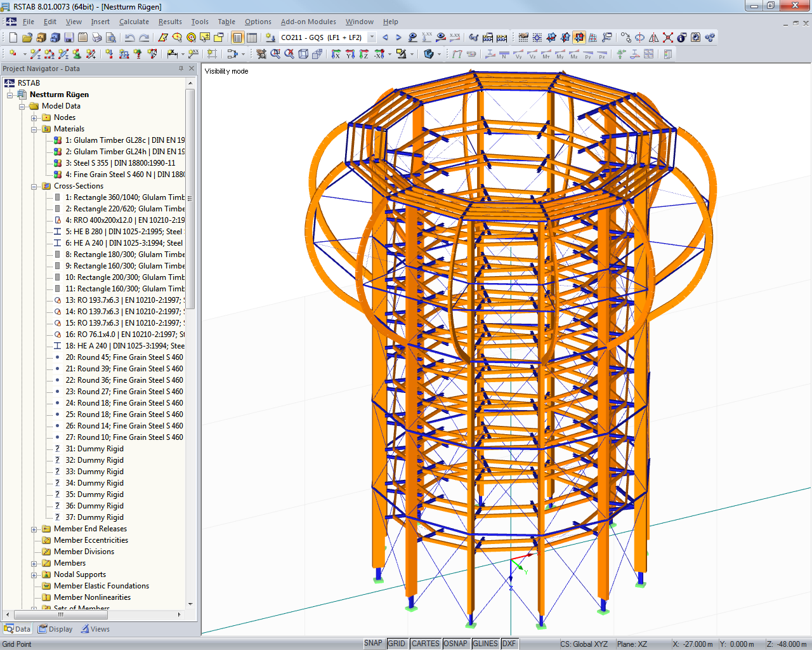Screen dimensions: 812x650
Task: Toggle the Project Navigator panel button
Action: (x=237, y=37)
